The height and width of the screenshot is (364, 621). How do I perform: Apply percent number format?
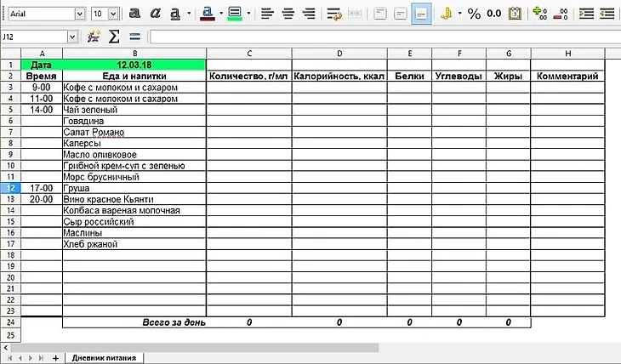(x=474, y=14)
